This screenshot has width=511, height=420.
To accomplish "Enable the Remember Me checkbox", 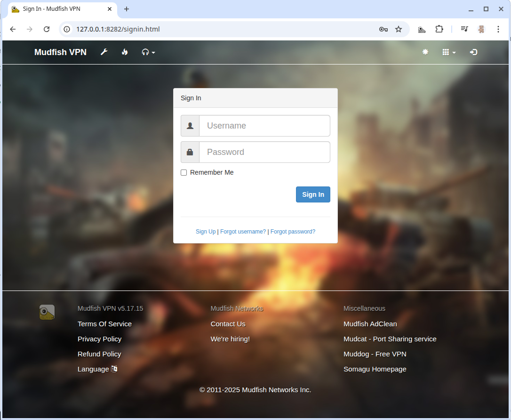I will tap(184, 172).
